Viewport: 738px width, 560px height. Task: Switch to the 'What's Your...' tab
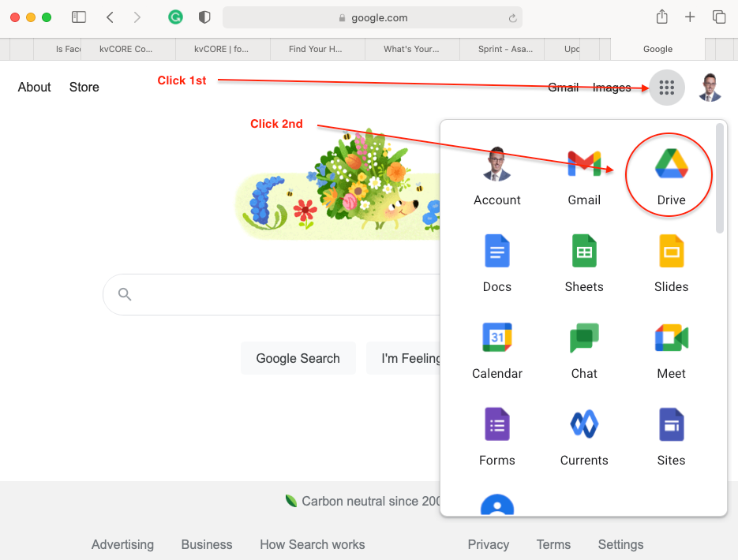tap(412, 49)
